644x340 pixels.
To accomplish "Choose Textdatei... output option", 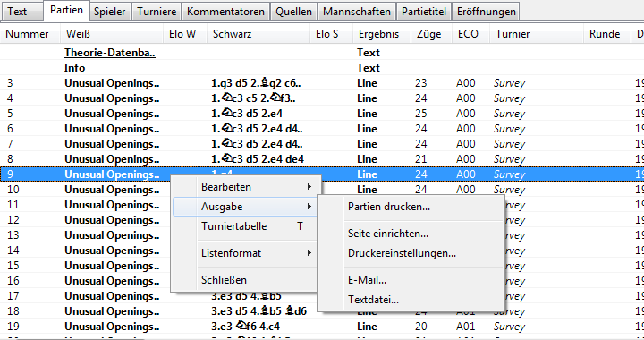I will [x=411, y=300].
